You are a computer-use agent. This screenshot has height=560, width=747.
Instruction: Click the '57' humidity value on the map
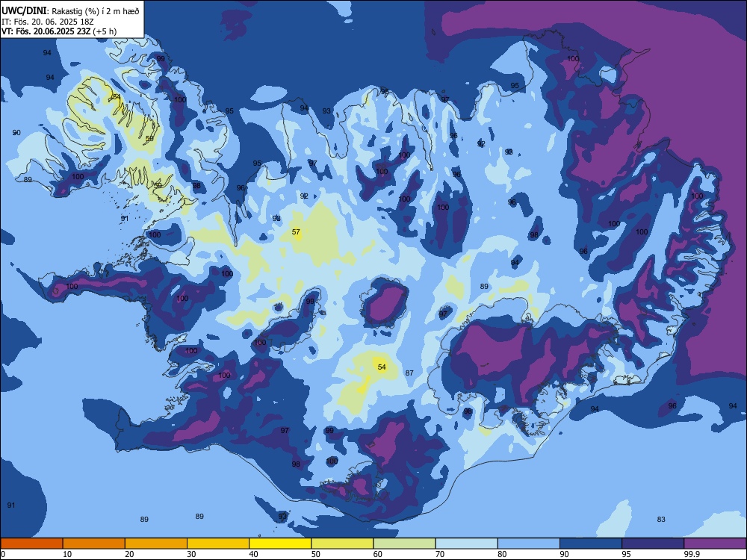(x=296, y=232)
